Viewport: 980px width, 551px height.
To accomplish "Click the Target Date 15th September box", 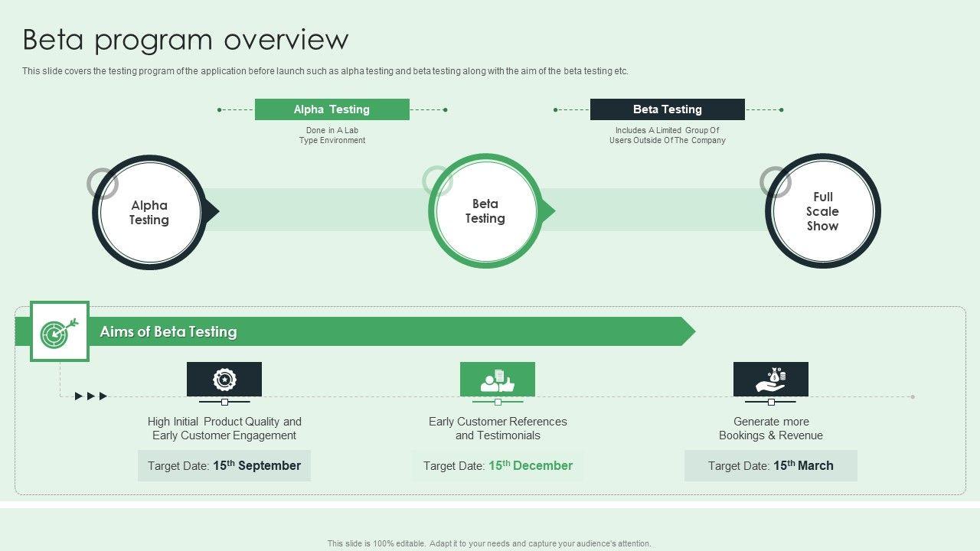I will point(224,465).
